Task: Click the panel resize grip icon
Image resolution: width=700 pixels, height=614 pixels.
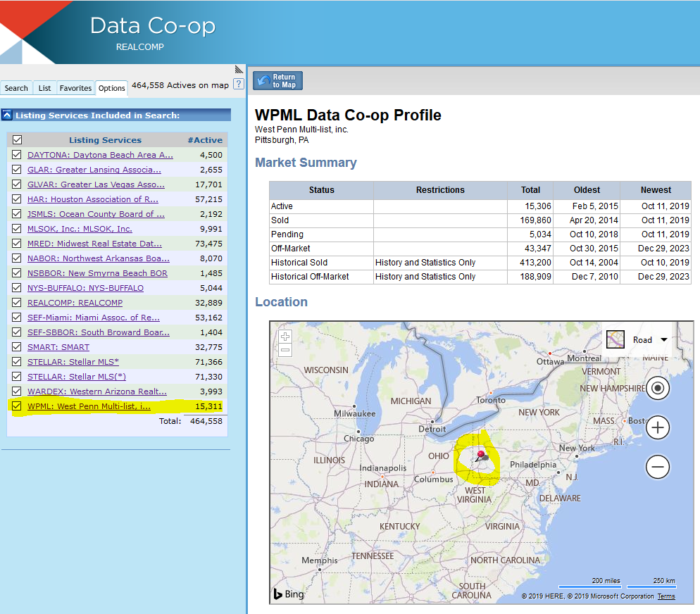Action: (x=239, y=70)
